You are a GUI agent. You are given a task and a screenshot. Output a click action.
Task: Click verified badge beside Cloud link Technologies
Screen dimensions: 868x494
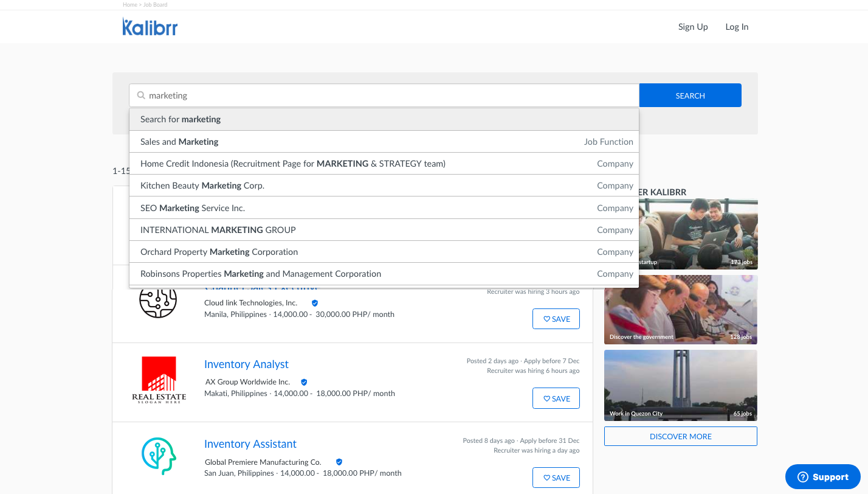pos(315,303)
